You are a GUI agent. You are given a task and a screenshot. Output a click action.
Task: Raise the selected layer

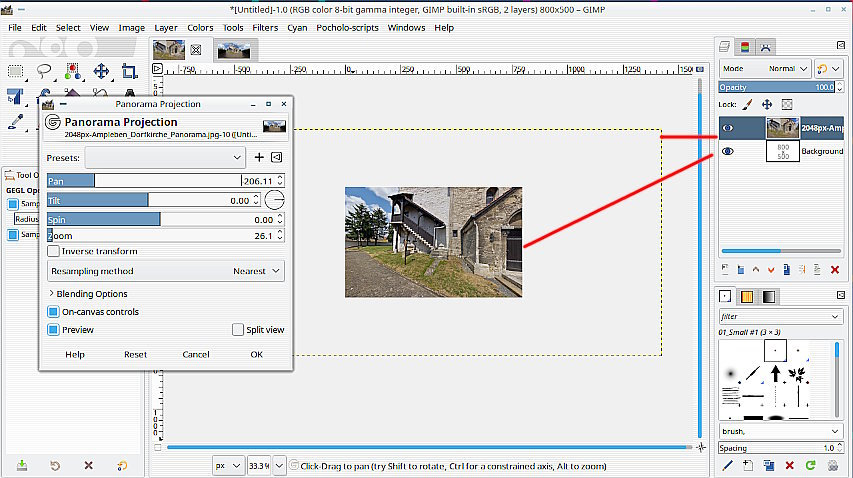tap(756, 269)
